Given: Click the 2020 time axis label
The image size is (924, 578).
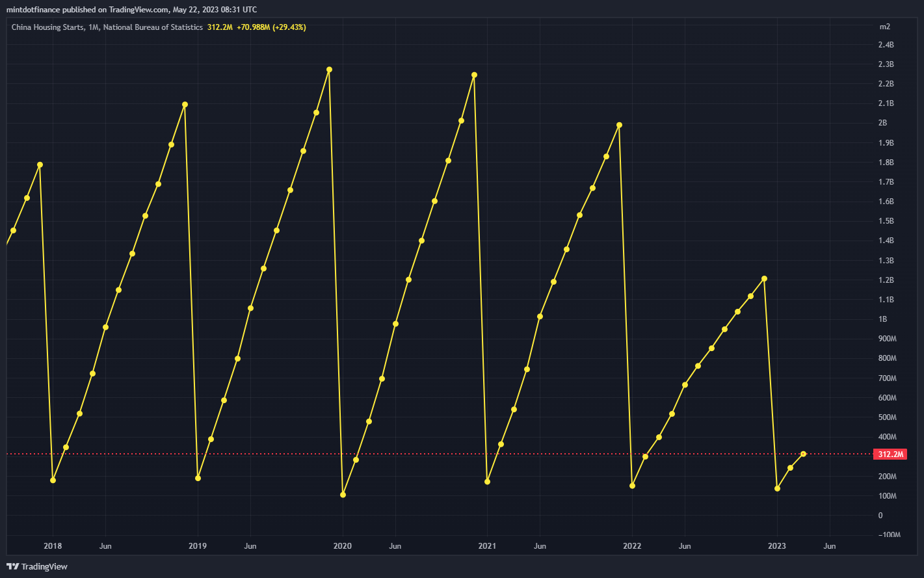Looking at the screenshot, I should (x=343, y=546).
